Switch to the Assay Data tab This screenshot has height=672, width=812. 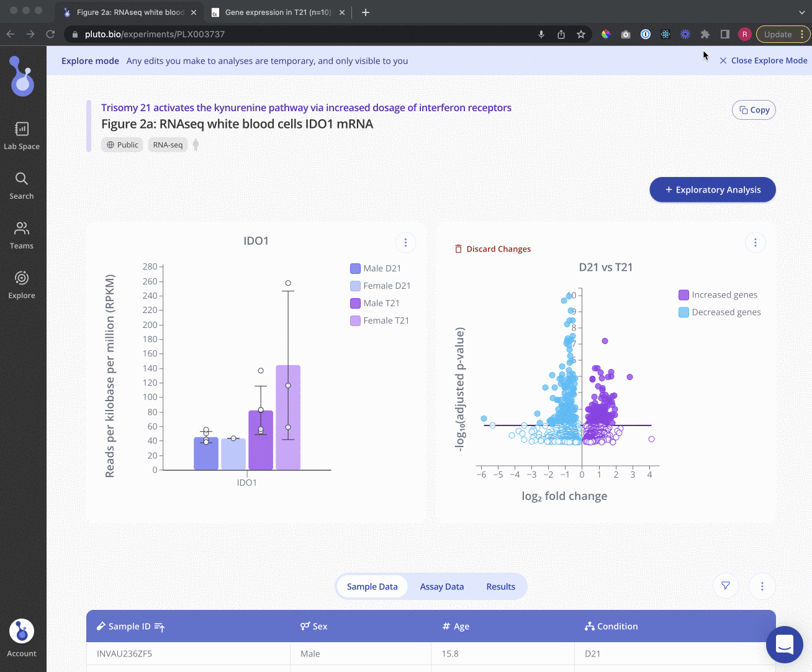tap(441, 586)
